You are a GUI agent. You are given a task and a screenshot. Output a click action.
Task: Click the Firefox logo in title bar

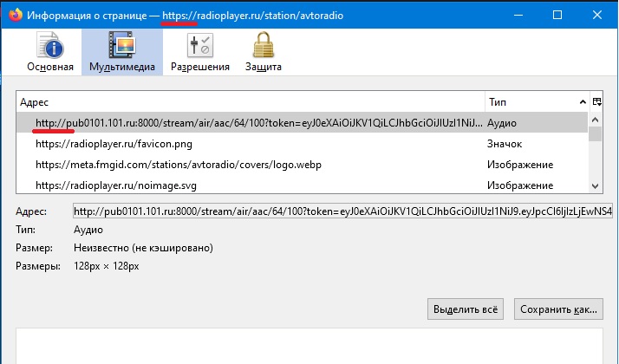(x=16, y=15)
